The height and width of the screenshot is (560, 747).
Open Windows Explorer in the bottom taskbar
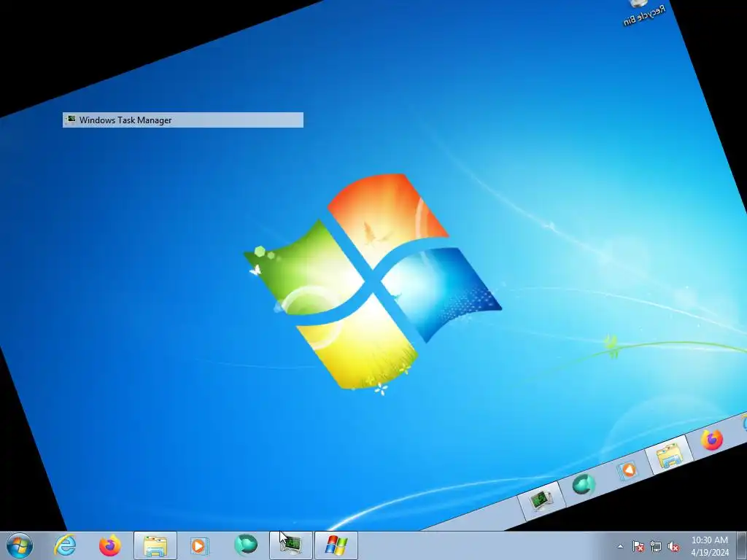155,545
